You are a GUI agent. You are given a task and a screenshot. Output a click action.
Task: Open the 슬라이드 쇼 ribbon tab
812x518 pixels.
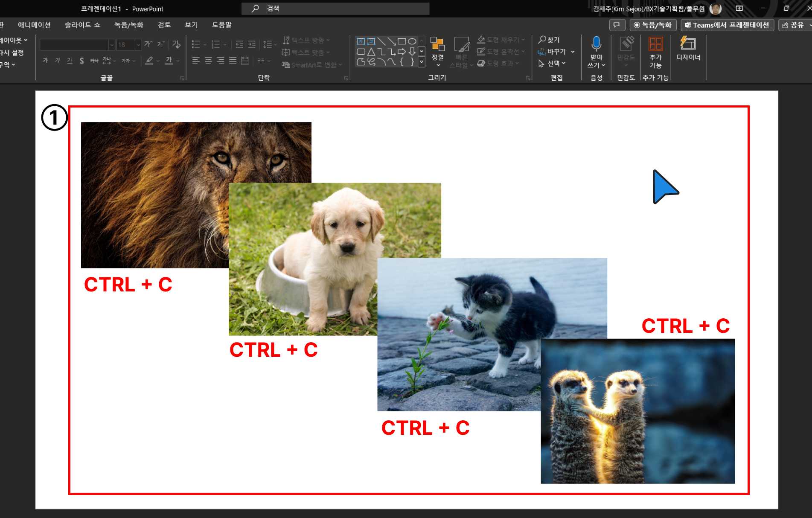(82, 25)
